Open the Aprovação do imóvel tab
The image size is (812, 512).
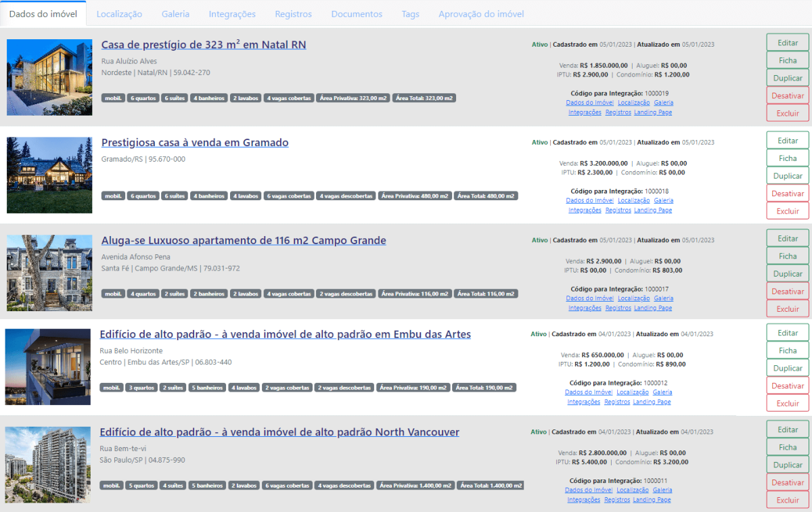click(x=481, y=14)
